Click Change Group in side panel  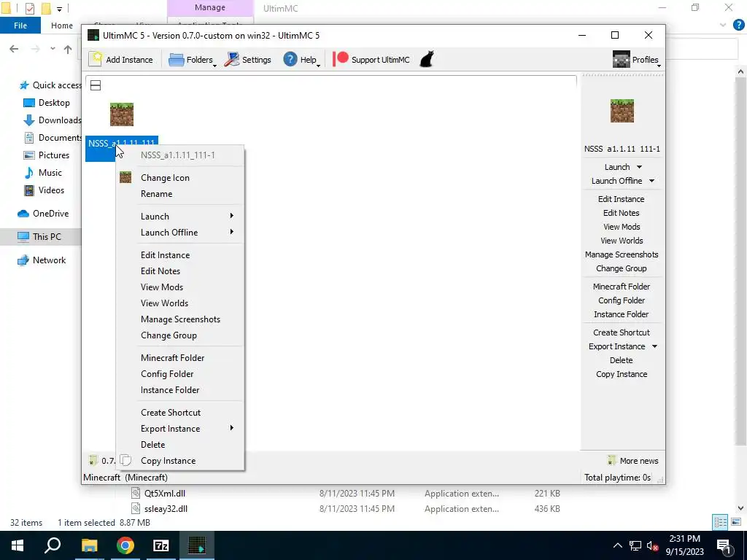click(622, 268)
